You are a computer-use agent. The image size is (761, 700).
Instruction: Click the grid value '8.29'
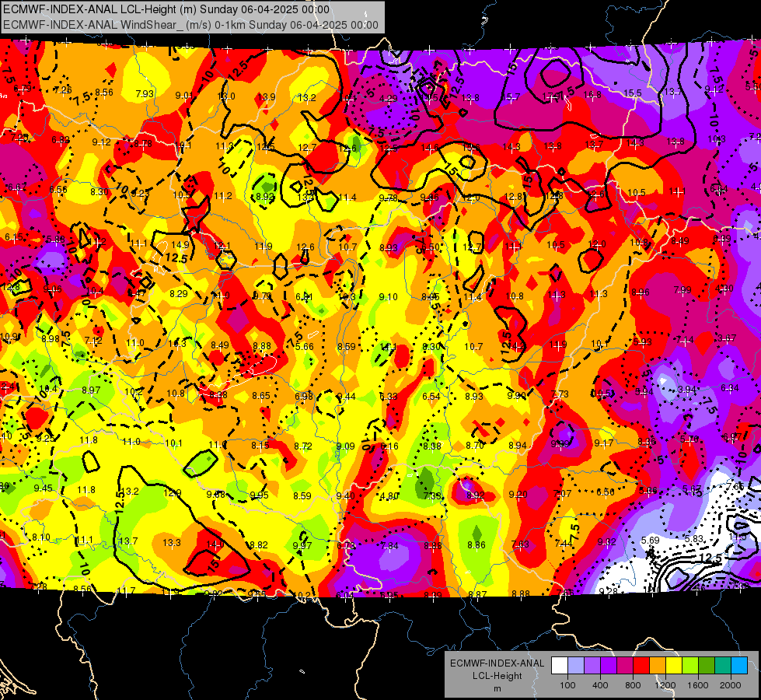(179, 293)
